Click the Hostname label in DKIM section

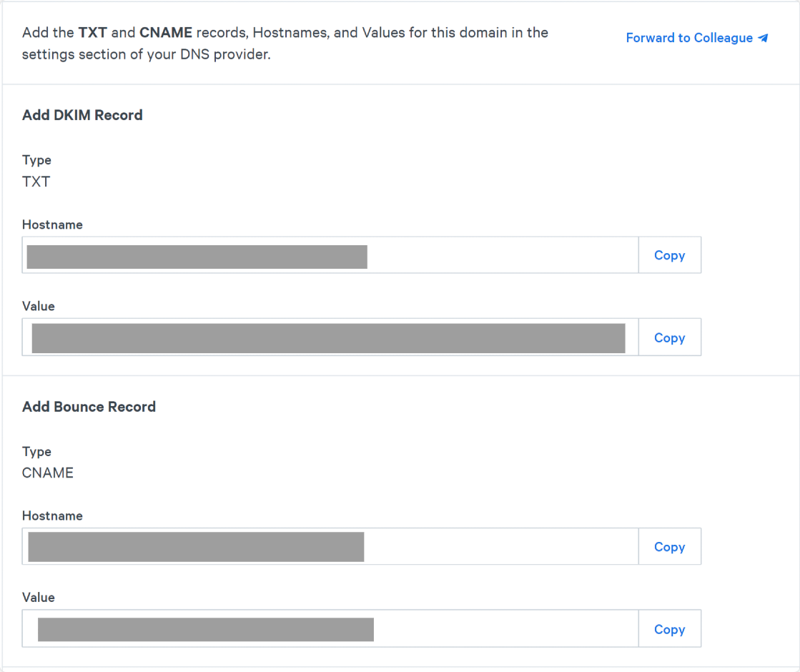(x=52, y=224)
